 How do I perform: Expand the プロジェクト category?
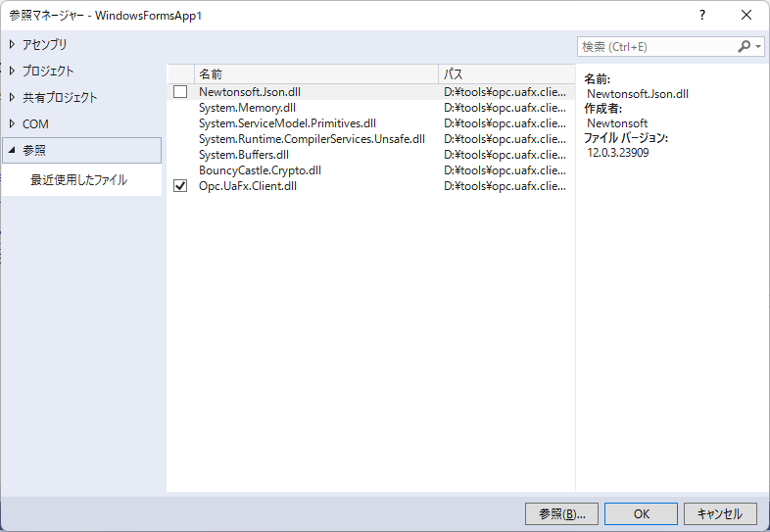(x=12, y=71)
